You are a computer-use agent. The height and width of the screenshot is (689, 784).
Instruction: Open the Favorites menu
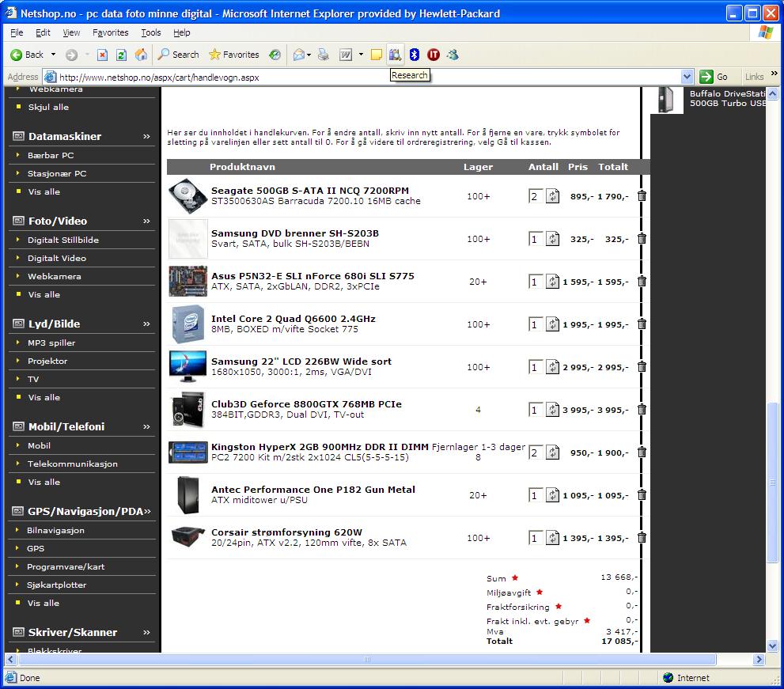tap(110, 32)
